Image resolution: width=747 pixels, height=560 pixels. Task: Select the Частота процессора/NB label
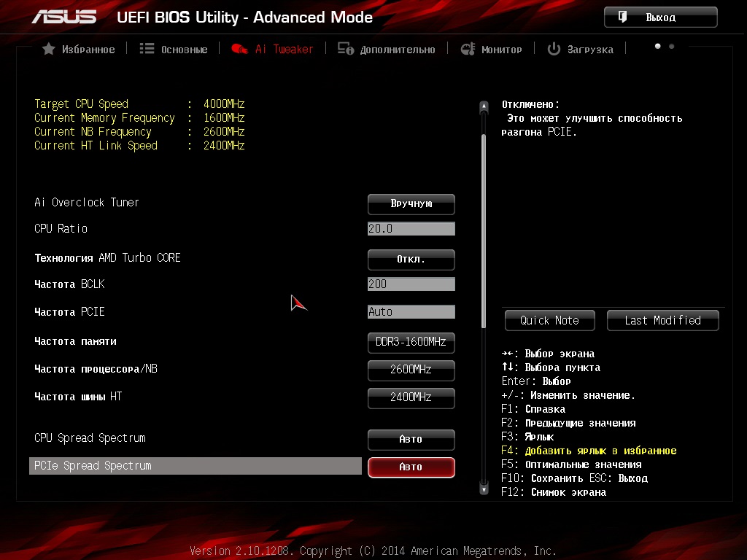96,369
